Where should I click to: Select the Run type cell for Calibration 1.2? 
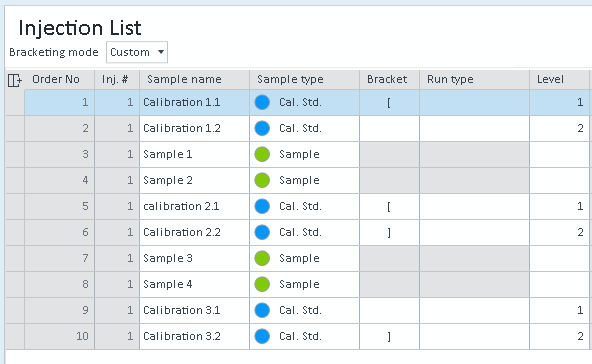click(474, 128)
